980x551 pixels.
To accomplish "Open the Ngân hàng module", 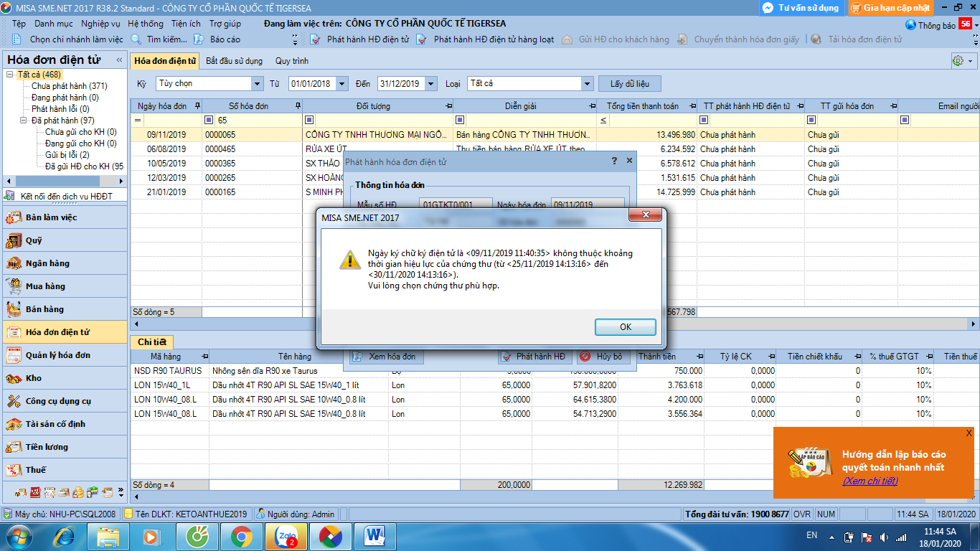I will tap(47, 263).
